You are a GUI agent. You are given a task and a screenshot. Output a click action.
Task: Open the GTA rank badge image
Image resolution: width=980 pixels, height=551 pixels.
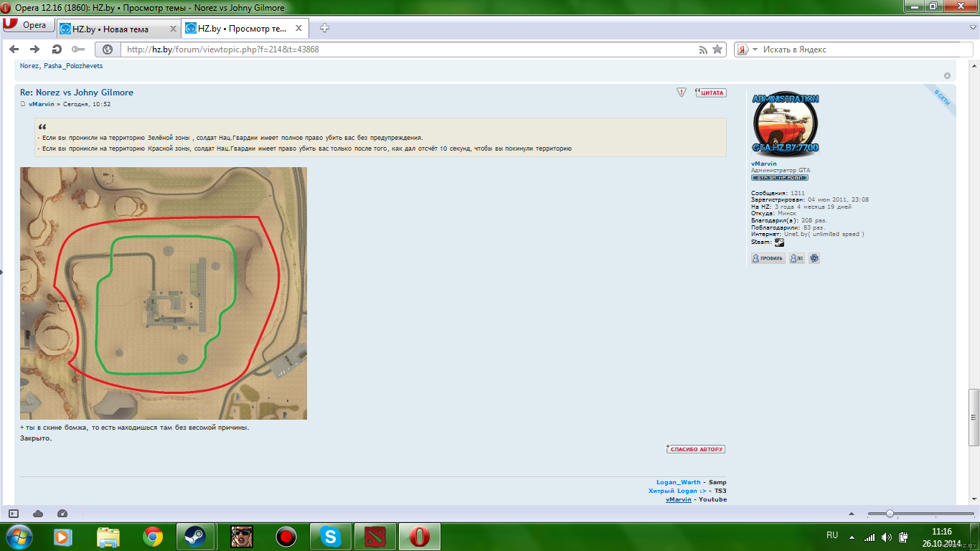coord(780,177)
